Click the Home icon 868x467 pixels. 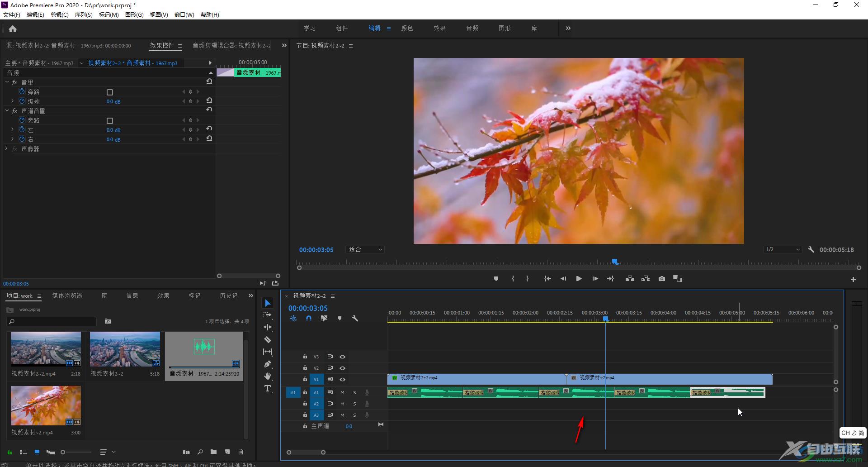pyautogui.click(x=13, y=29)
